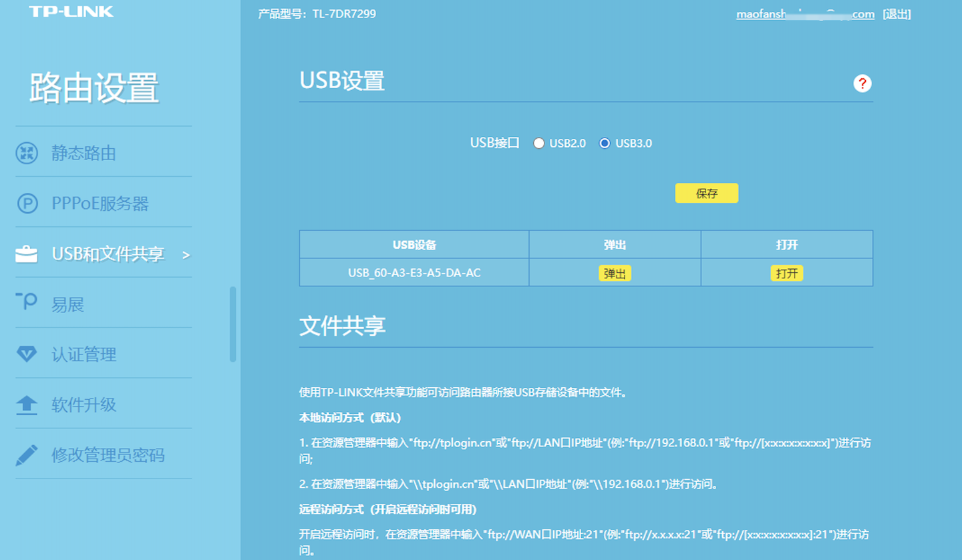Click the TP-LINK logo

click(x=71, y=12)
